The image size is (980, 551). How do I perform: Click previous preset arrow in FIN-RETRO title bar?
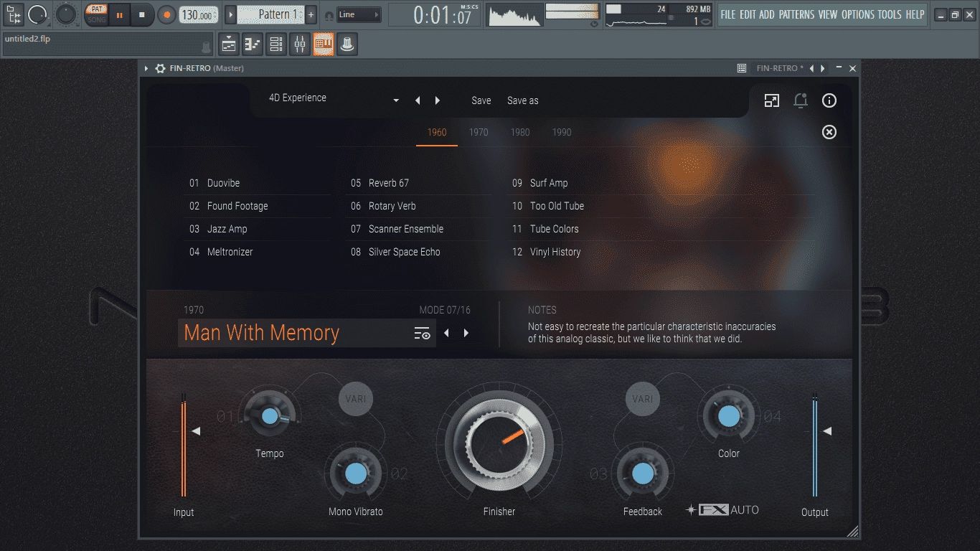[x=811, y=68]
